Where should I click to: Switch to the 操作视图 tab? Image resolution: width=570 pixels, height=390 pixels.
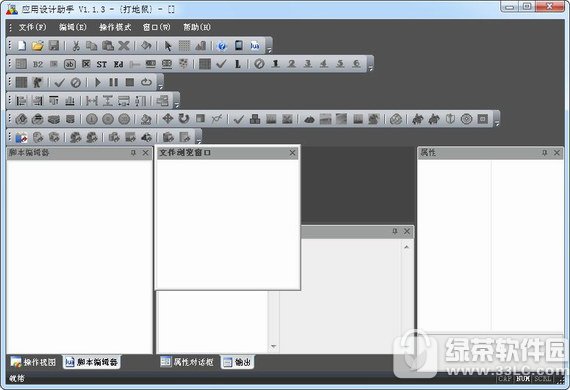[33, 362]
